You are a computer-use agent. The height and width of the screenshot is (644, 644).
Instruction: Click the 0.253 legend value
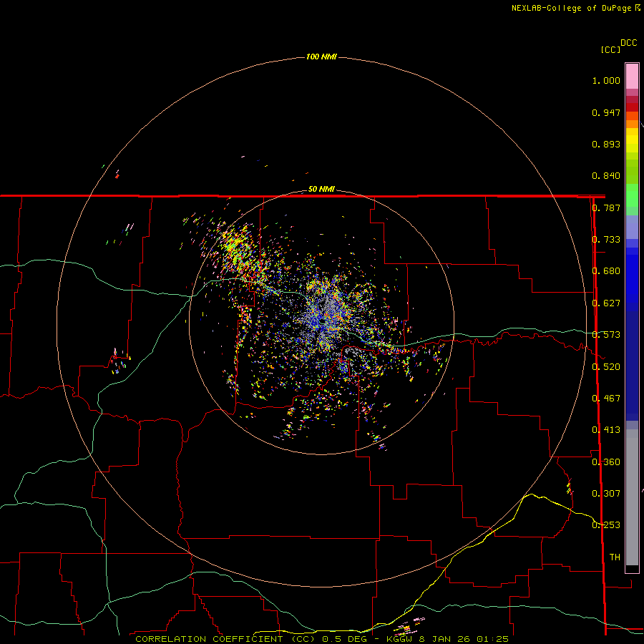[x=606, y=525]
